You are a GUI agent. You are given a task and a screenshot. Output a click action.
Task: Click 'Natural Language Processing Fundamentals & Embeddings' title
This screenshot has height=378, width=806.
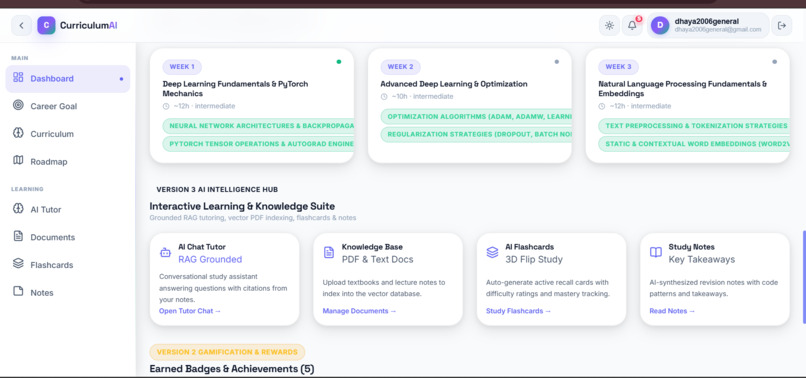(x=683, y=88)
